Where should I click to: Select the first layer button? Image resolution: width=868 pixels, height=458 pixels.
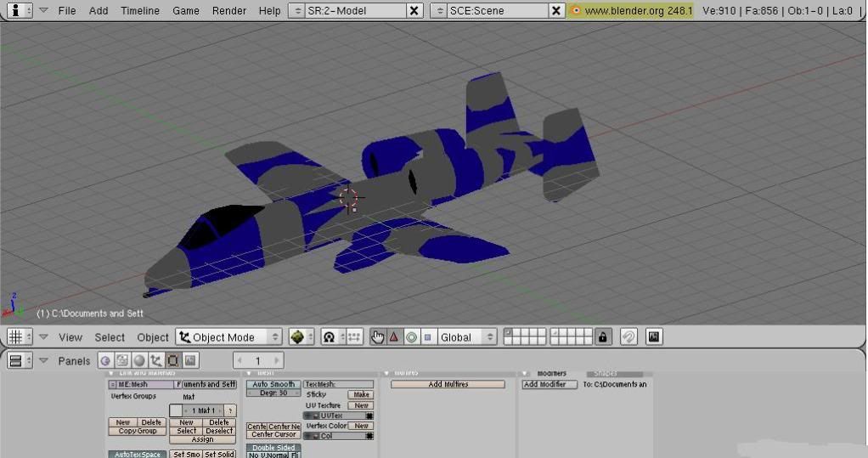tap(508, 332)
